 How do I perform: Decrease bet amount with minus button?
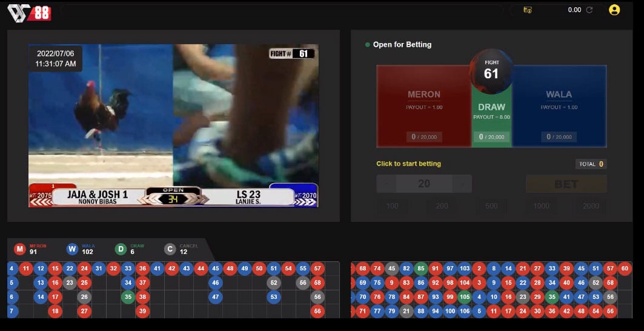click(387, 184)
